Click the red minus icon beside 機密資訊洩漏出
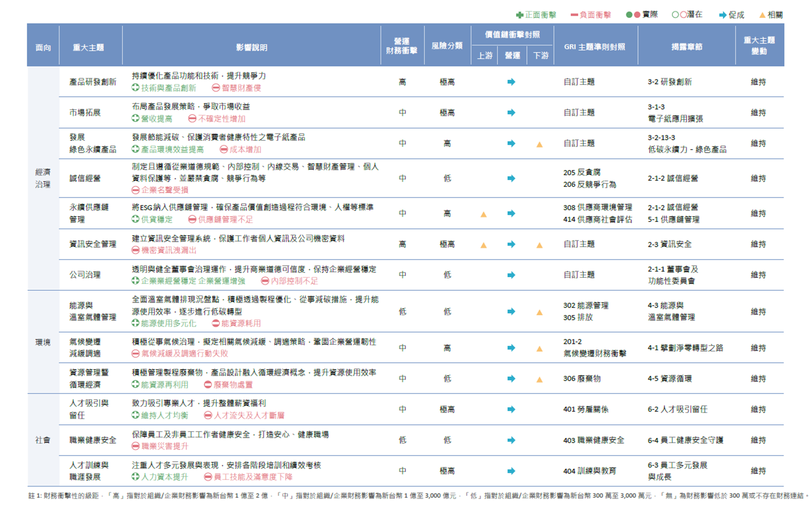The width and height of the screenshot is (812, 505). 135,250
